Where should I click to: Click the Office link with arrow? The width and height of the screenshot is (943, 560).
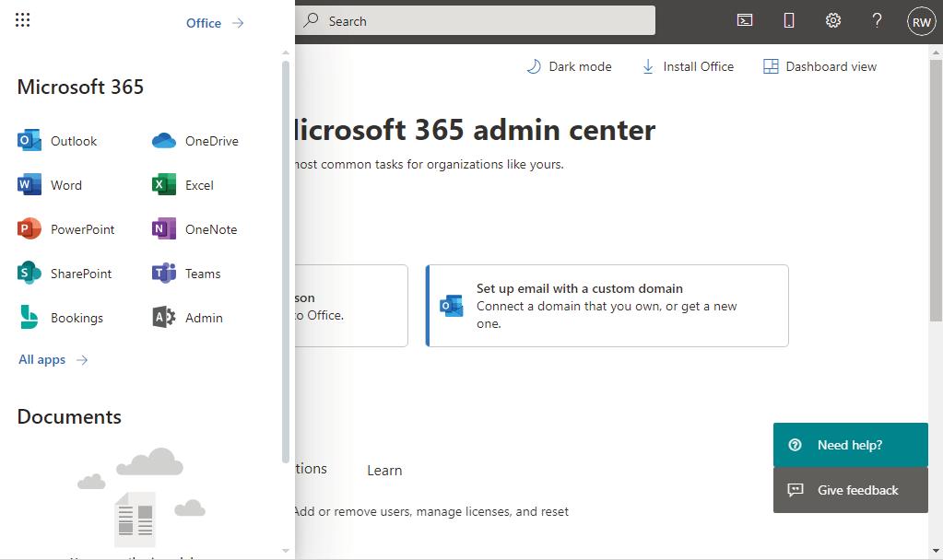pos(215,23)
